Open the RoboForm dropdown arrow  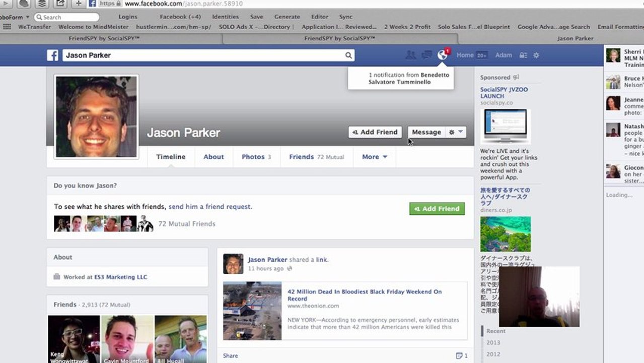click(27, 17)
